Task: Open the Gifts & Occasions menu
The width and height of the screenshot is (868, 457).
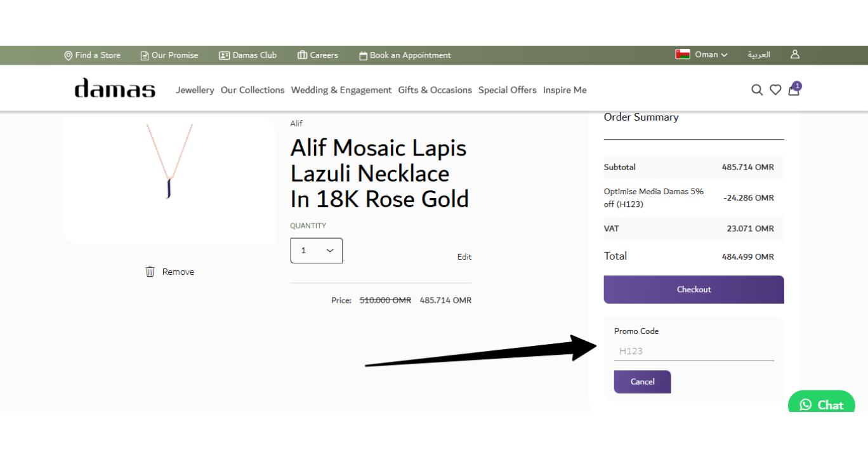Action: [435, 90]
